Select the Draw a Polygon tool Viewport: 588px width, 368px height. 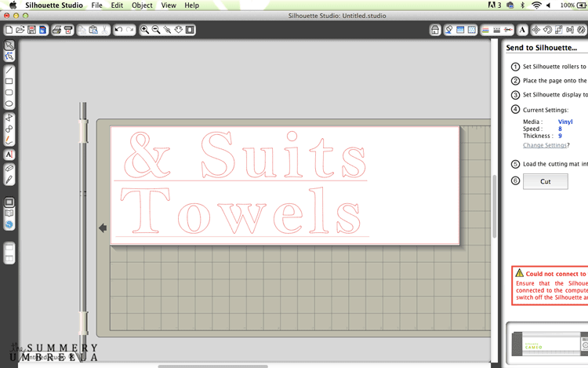[9, 118]
